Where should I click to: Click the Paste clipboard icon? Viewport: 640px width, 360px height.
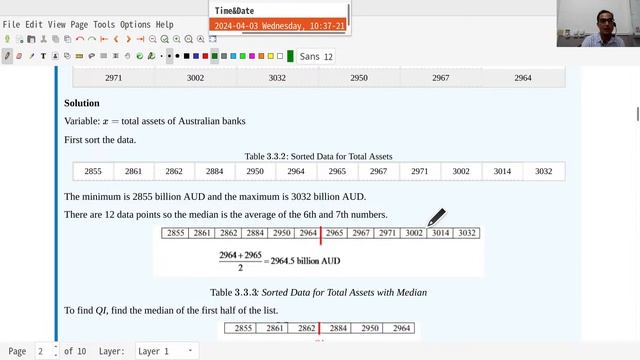tap(68, 39)
